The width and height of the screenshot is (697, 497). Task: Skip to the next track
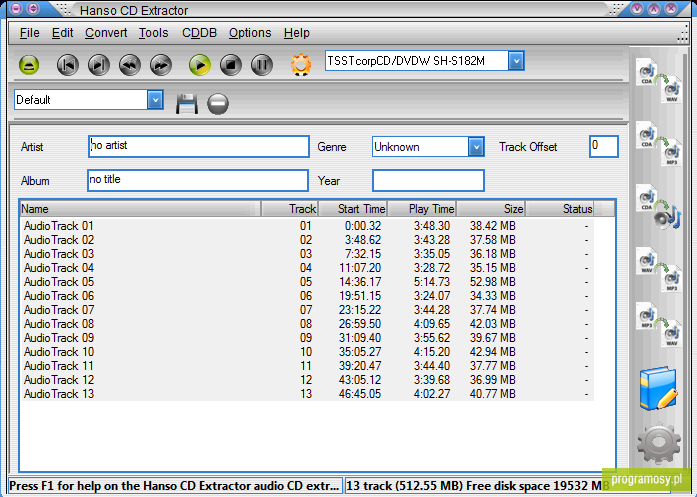click(99, 65)
